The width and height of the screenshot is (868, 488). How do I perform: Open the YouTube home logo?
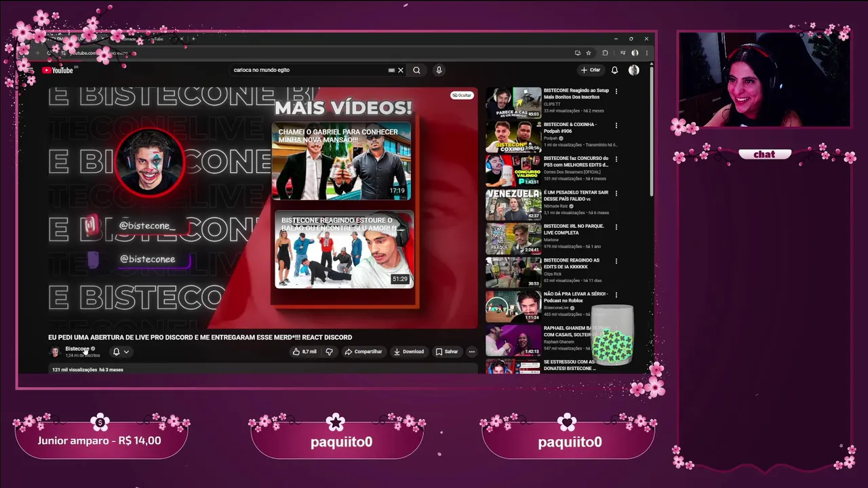point(58,70)
